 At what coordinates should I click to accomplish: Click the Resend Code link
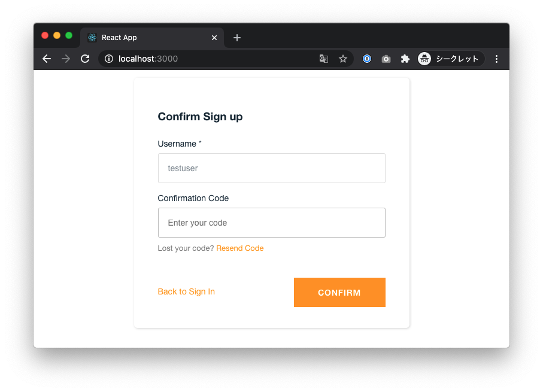[240, 248]
